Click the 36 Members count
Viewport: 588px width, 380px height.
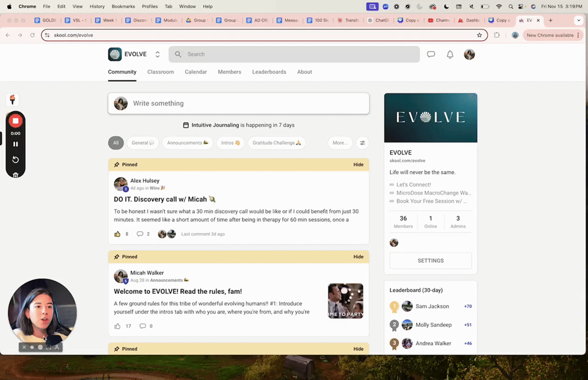coord(403,222)
